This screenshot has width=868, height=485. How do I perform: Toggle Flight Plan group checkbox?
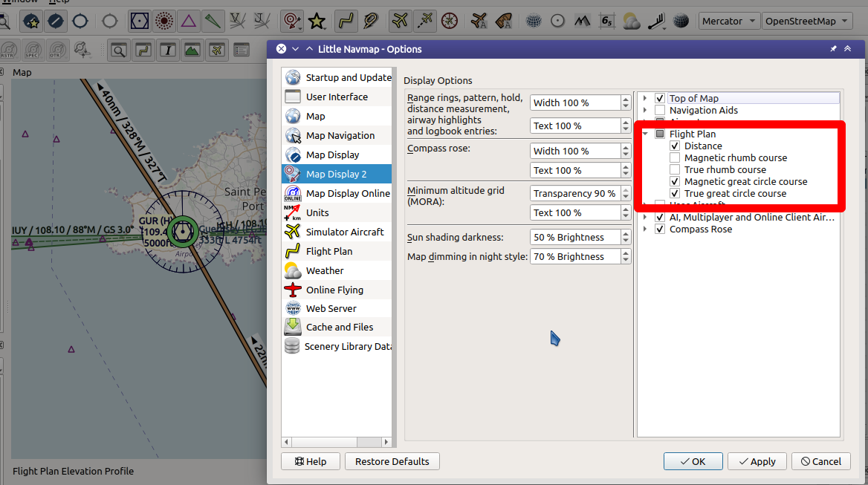coord(660,134)
